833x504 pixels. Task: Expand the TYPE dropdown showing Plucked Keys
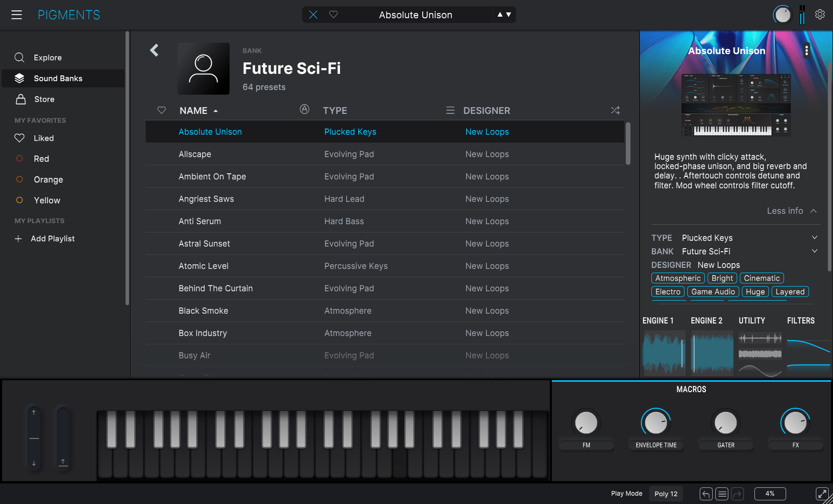coord(814,237)
